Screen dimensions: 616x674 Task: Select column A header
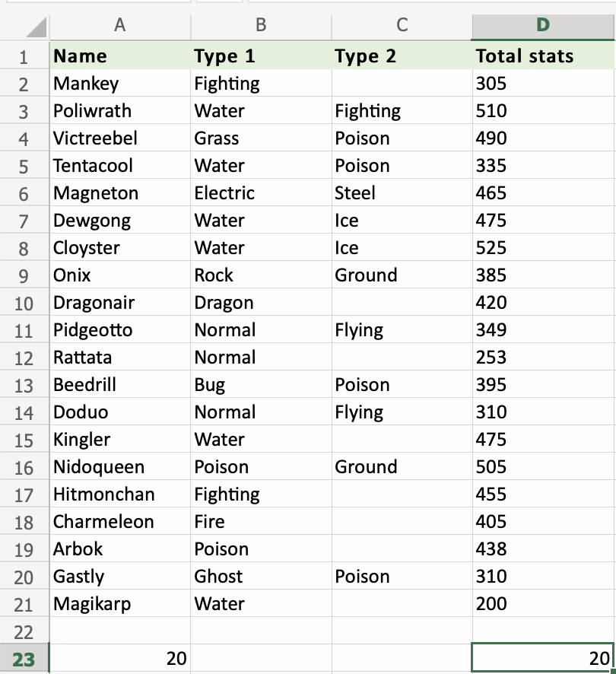pos(119,25)
